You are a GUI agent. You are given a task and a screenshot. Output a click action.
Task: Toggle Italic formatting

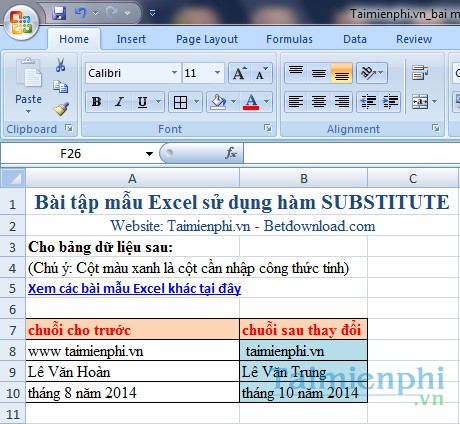119,102
